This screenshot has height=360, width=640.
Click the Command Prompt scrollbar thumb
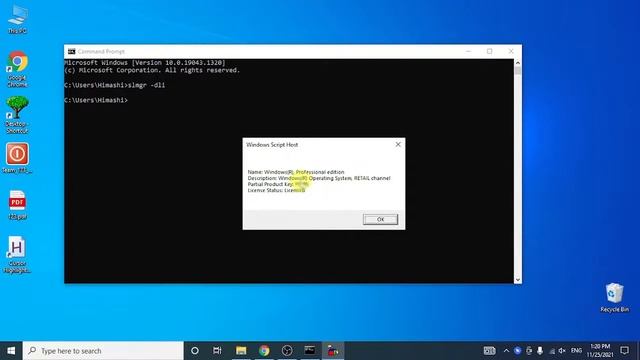click(x=518, y=71)
